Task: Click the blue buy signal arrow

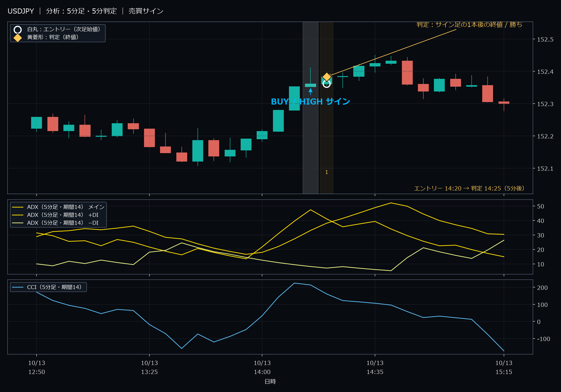Action: [310, 91]
